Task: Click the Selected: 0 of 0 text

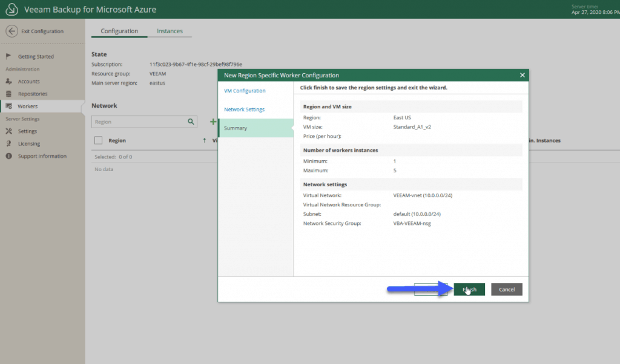Action: click(x=113, y=157)
